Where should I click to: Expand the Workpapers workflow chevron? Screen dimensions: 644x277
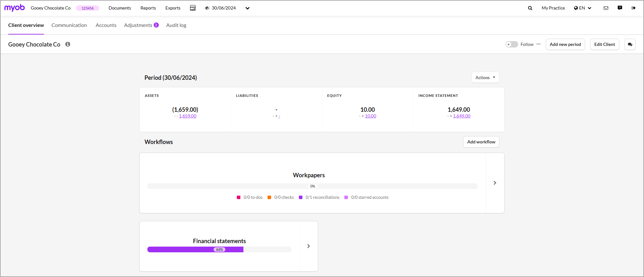(495, 183)
